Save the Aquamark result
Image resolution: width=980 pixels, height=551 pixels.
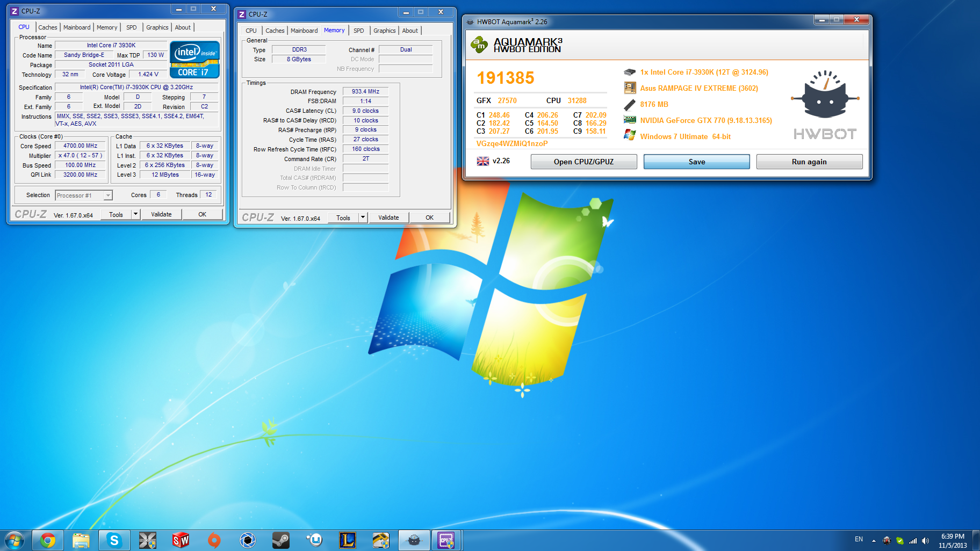click(696, 162)
